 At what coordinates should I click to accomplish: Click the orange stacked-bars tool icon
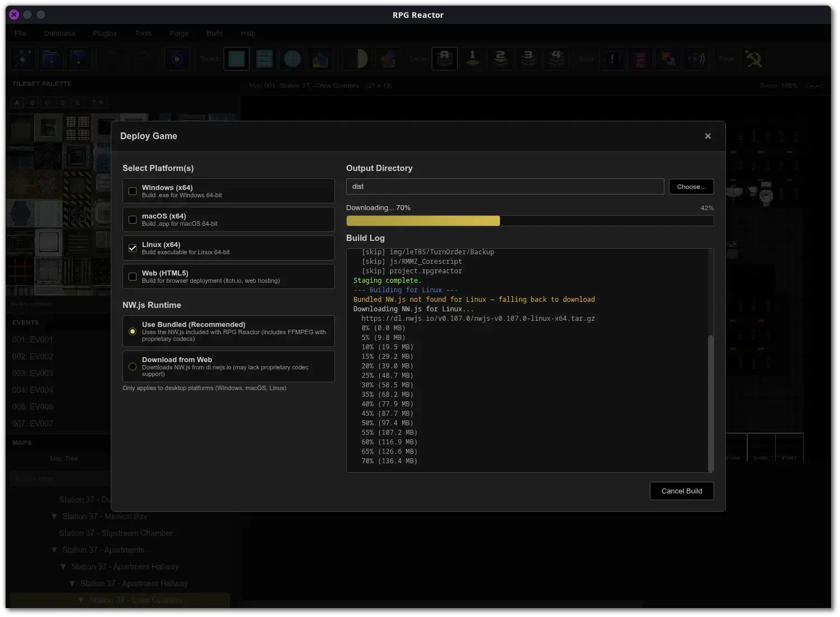[640, 59]
